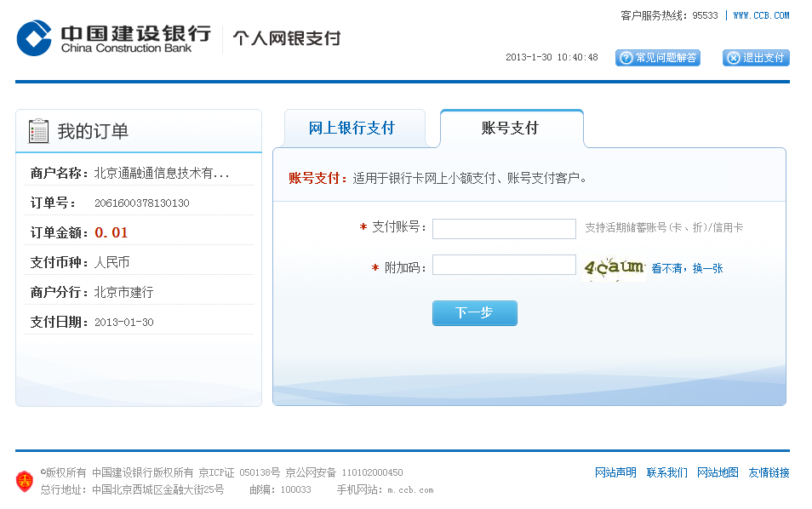Click merchant name 北京通融通信息技术有...
This screenshot has width=812, height=509.
point(162,173)
